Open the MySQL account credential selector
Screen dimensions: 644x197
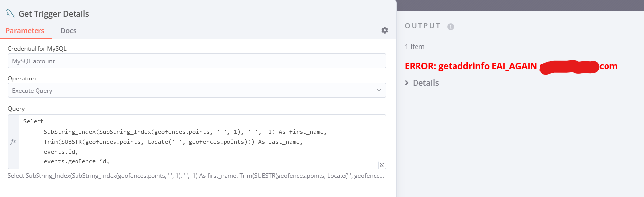(x=197, y=61)
